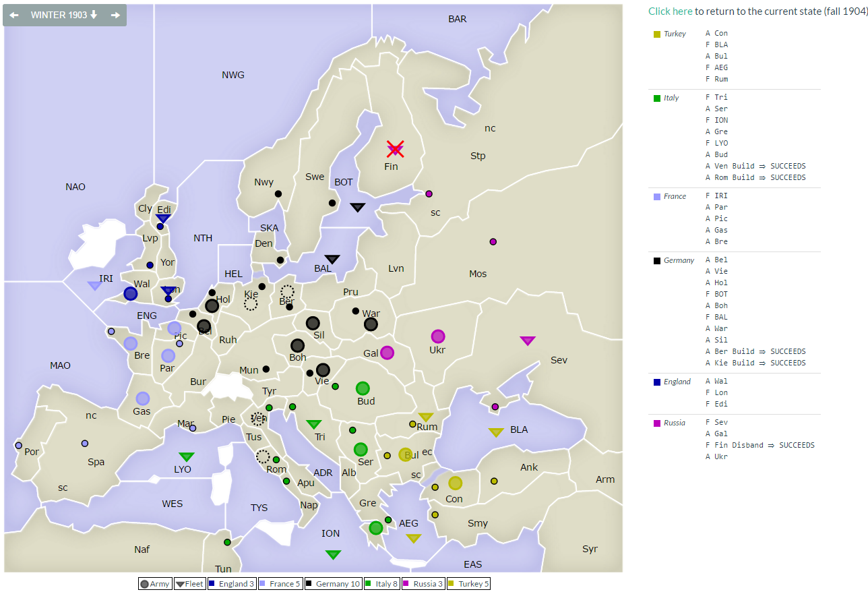The image size is (868, 594).
Task: Click the Russia magenta color swatch in orders
Action: [657, 423]
